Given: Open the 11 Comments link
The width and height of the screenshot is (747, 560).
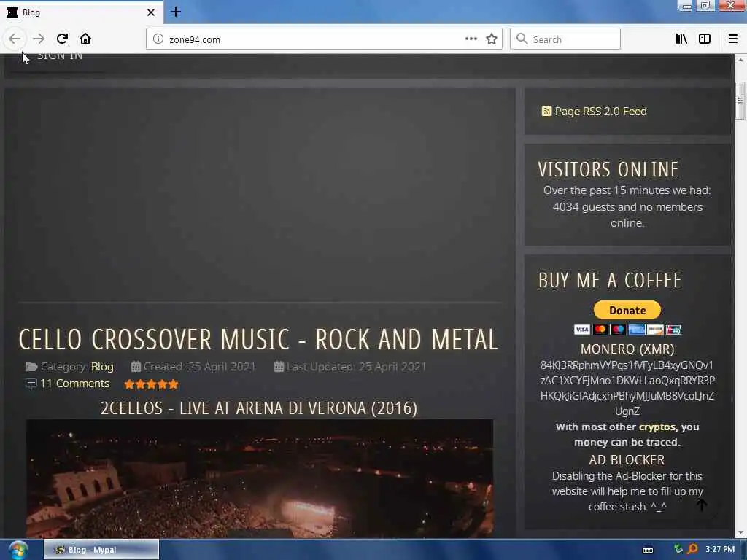Looking at the screenshot, I should click(74, 384).
